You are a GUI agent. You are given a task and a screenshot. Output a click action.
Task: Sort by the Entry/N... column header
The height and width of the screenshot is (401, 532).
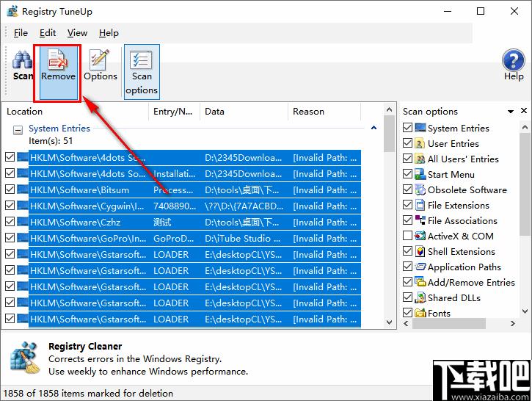175,112
